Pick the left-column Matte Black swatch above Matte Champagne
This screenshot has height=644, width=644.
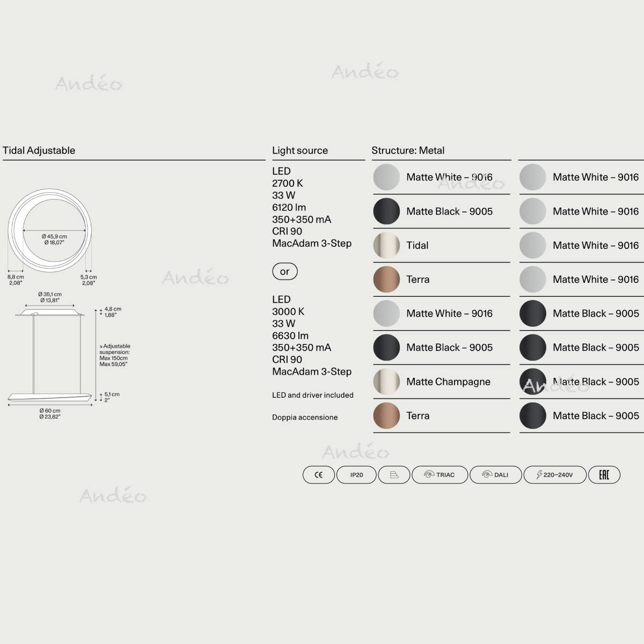(x=386, y=347)
